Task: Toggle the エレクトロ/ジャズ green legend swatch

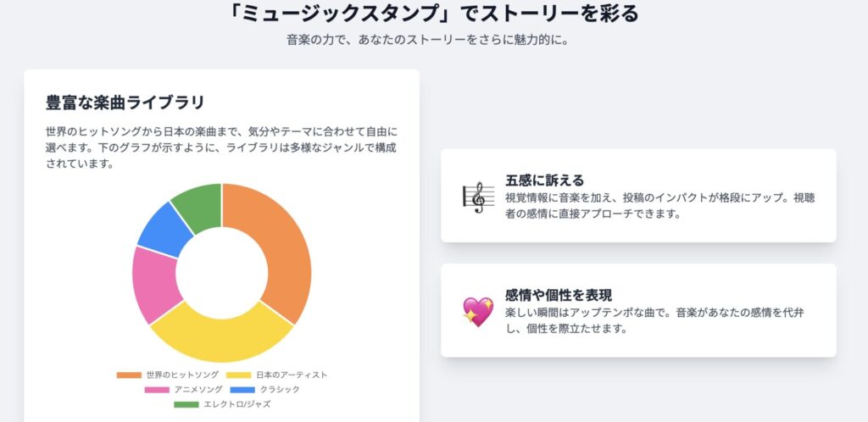Action: click(x=186, y=404)
